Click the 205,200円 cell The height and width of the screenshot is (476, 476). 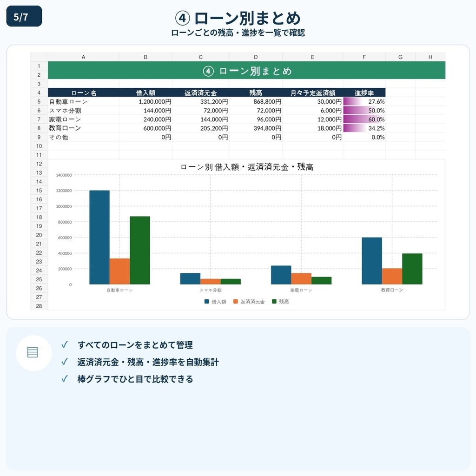200,128
